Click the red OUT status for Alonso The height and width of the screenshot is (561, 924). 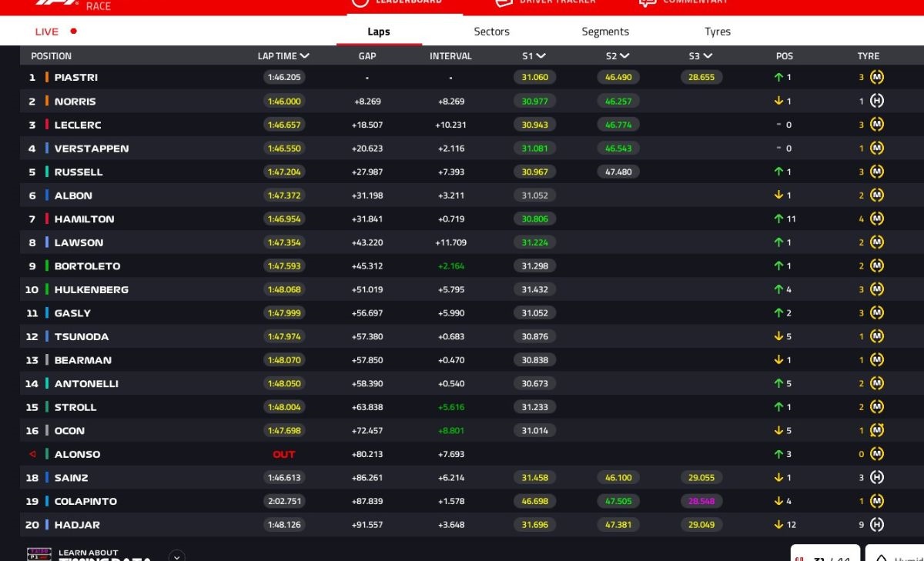click(284, 454)
